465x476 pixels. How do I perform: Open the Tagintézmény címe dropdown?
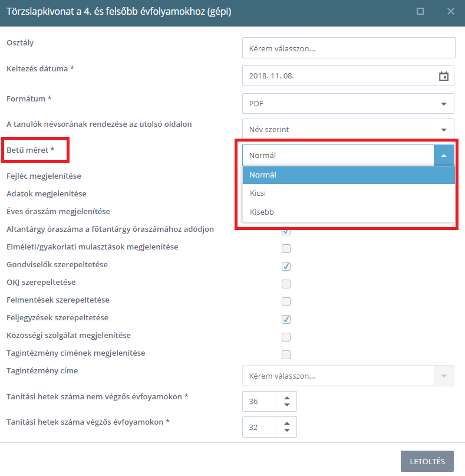pos(348,376)
